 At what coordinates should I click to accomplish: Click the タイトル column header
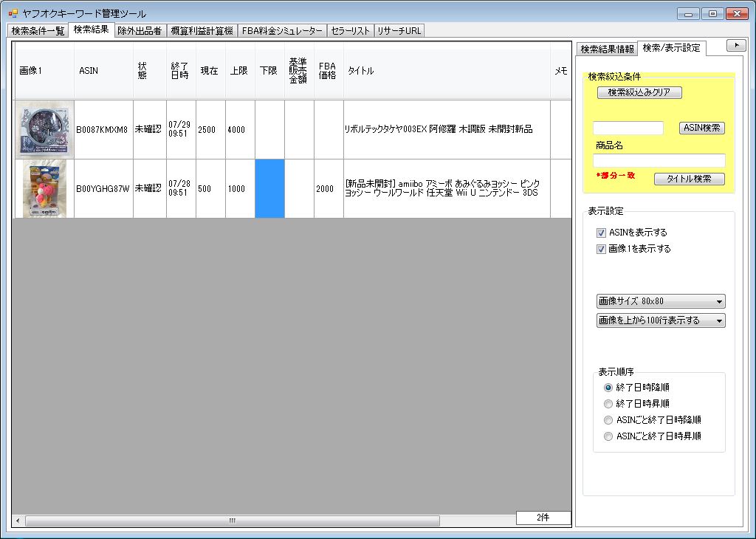pos(447,71)
